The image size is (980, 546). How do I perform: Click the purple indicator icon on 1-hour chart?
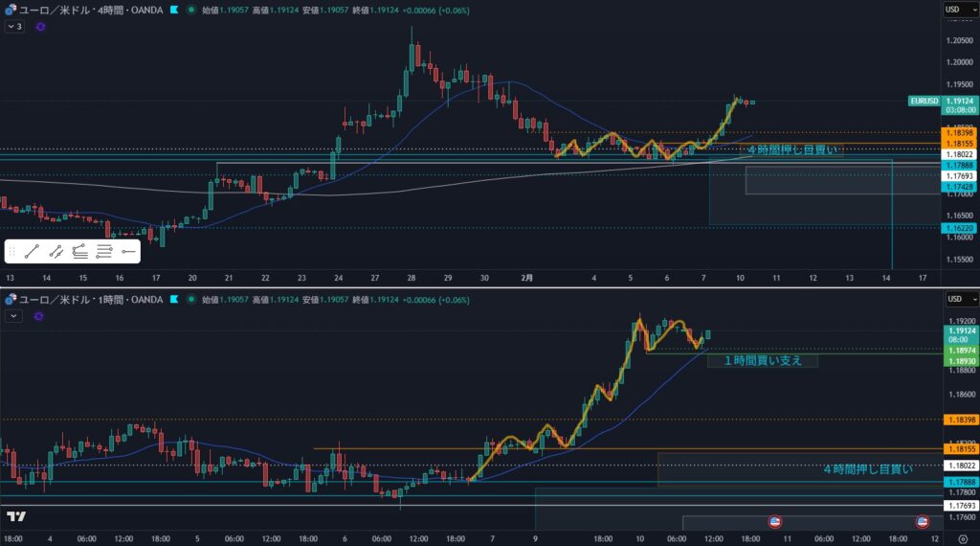click(40, 314)
